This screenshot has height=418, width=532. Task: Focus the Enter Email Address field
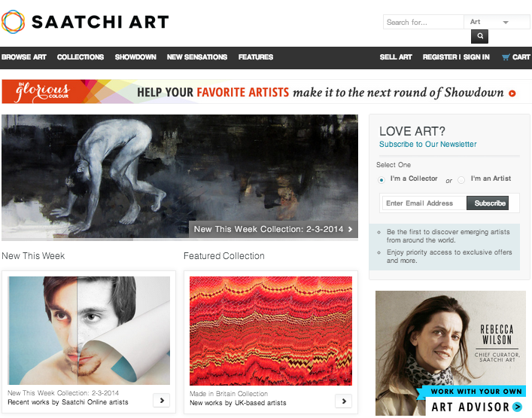coord(424,203)
